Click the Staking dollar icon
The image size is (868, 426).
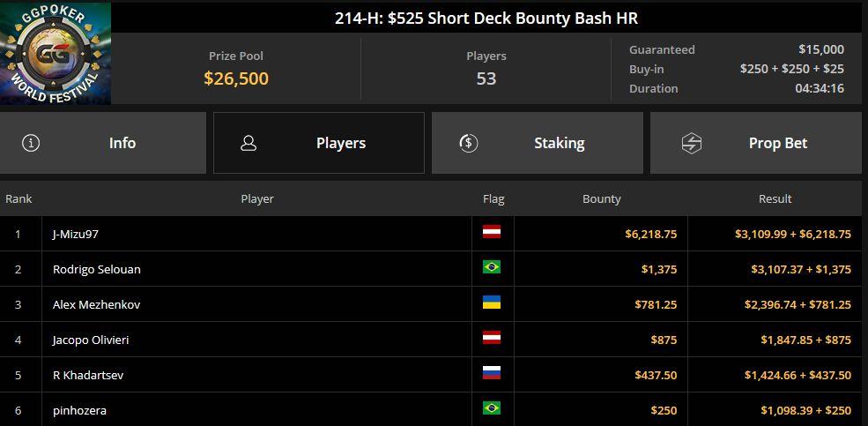coord(469,143)
